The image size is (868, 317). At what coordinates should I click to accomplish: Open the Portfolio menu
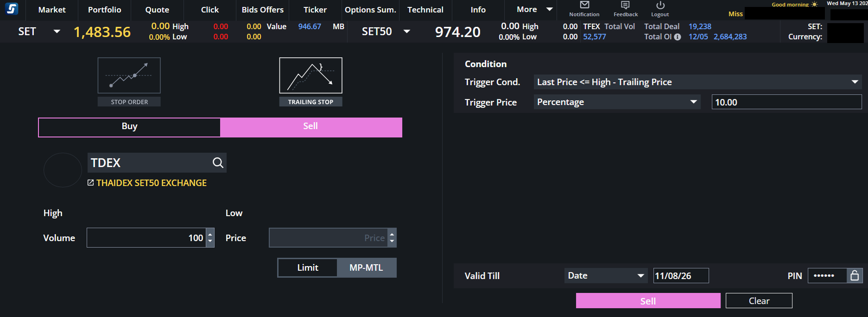point(105,10)
